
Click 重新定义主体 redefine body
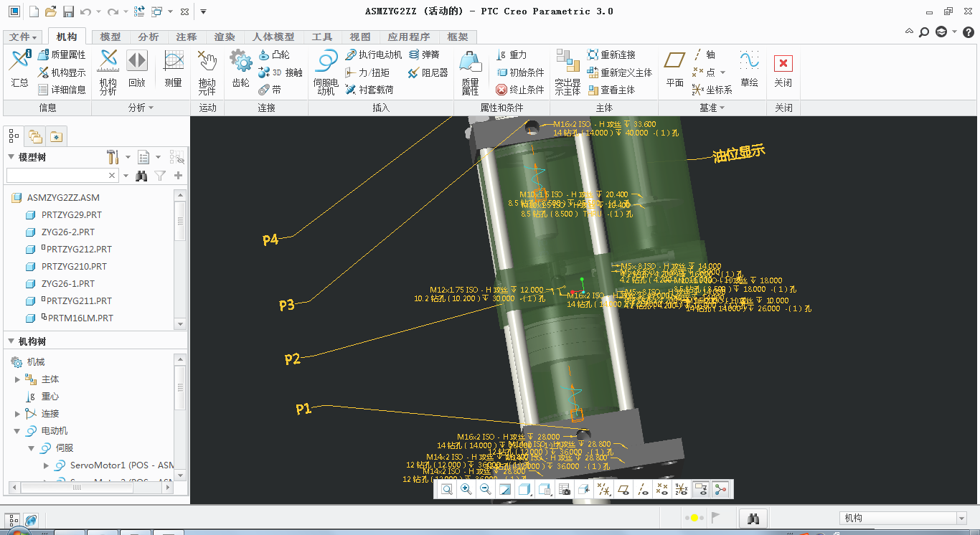point(619,72)
